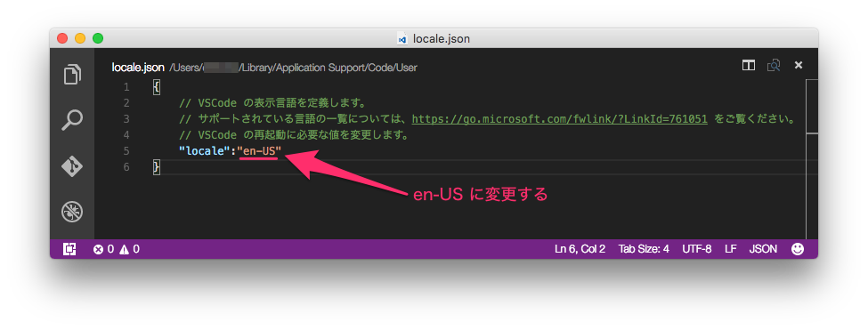Image resolution: width=868 pixels, height=330 pixels.
Task: Open the Search view in the activity bar
Action: [x=72, y=120]
